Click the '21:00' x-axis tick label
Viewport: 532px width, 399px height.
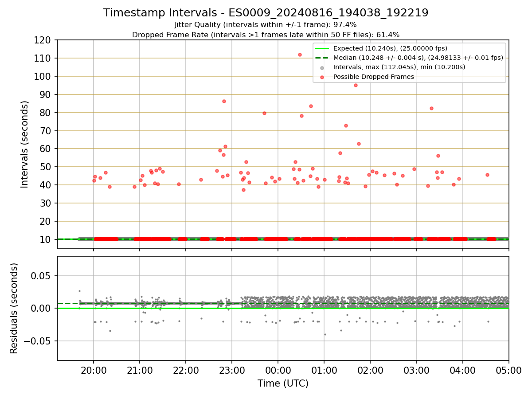click(140, 370)
